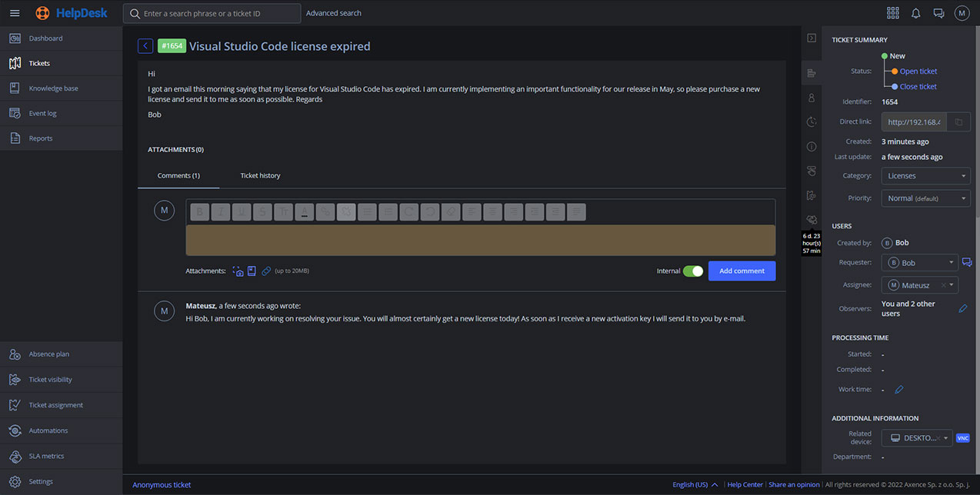Open Ticket visibility in the sidebar
980x495 pixels.
pos(62,380)
